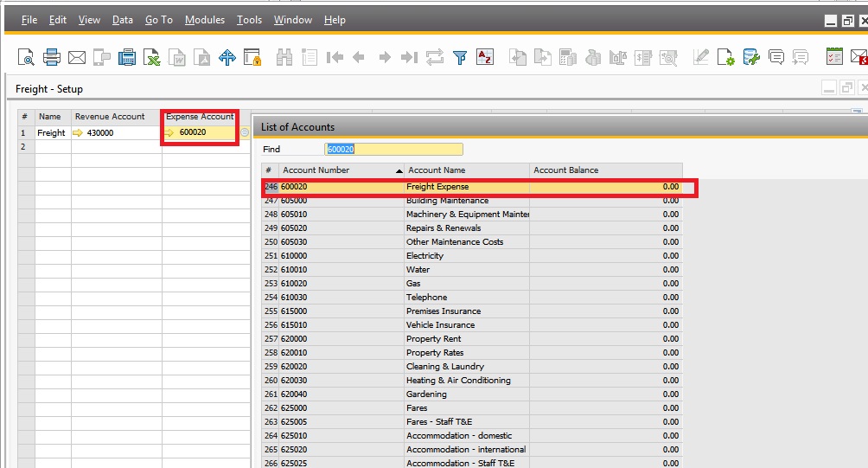
Task: Select the Premises Insurance account row
Action: 472,311
